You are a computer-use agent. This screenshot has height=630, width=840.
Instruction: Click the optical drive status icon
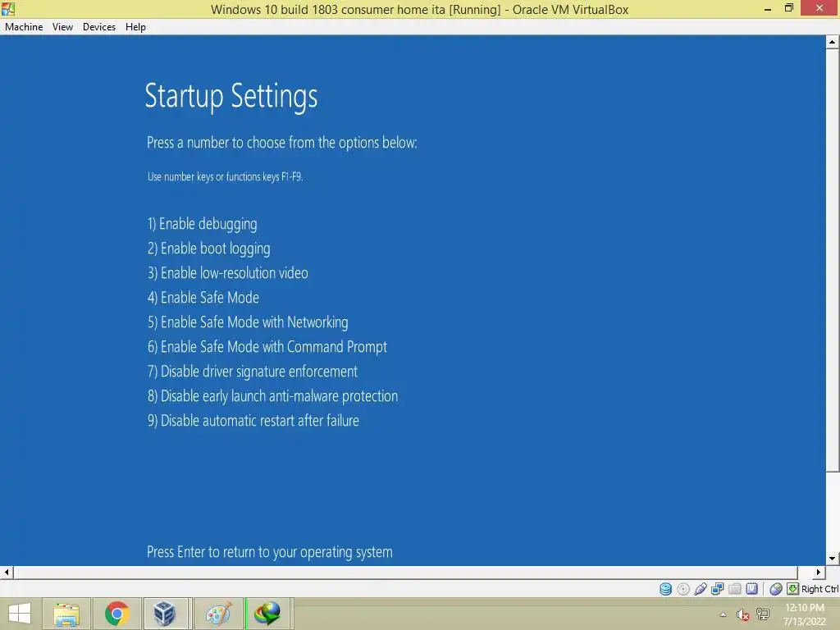click(683, 589)
